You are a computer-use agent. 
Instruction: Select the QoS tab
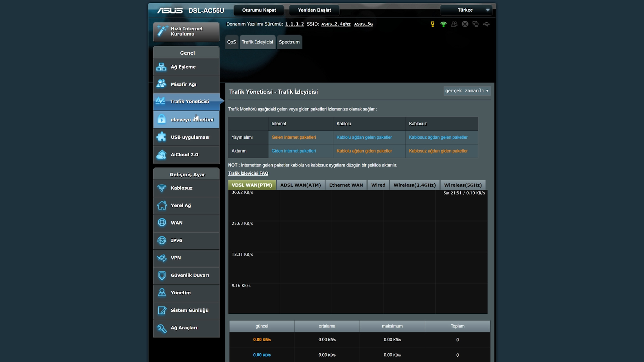pos(231,42)
